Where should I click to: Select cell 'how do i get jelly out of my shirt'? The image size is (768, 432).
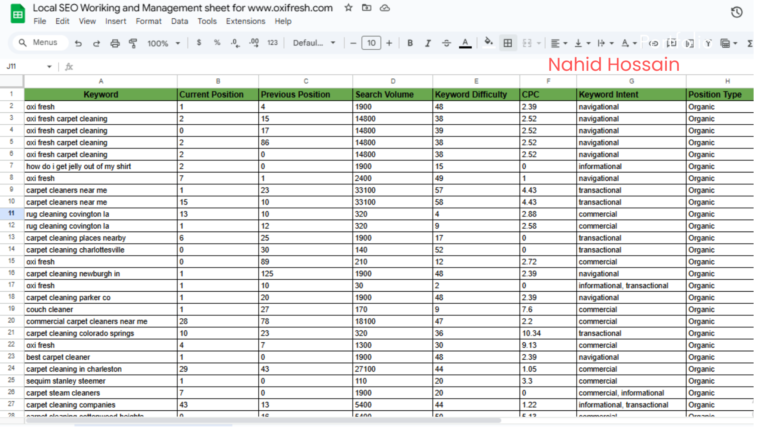[x=101, y=167]
